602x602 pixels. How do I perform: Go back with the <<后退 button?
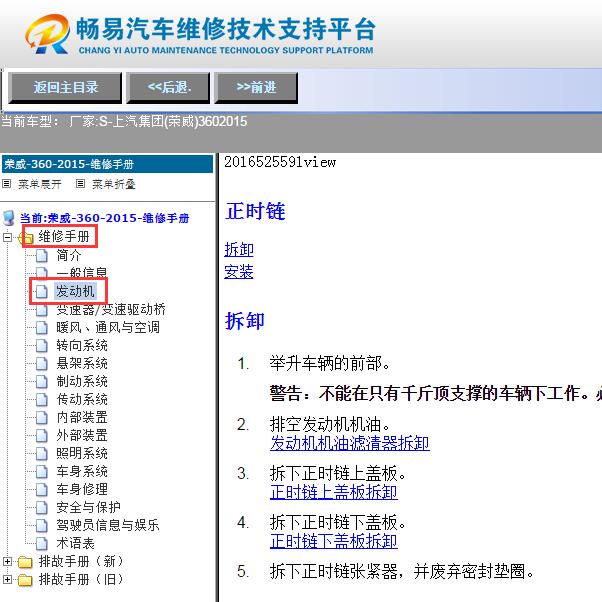(169, 88)
